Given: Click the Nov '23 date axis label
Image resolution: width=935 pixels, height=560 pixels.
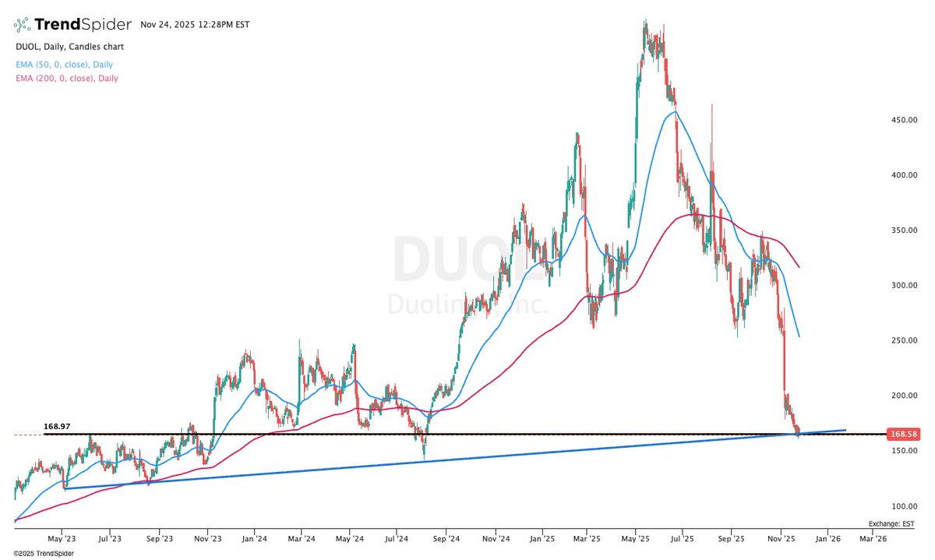Looking at the screenshot, I should (207, 538).
